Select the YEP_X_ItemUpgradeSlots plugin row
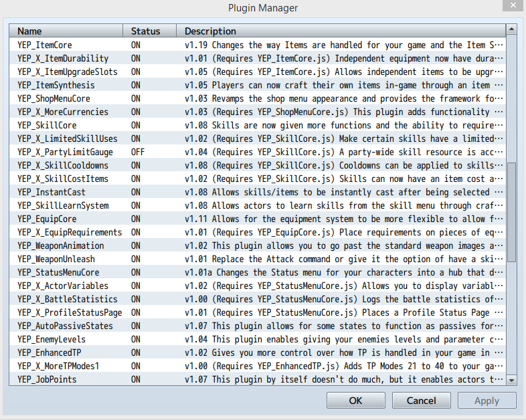 pyautogui.click(x=257, y=72)
